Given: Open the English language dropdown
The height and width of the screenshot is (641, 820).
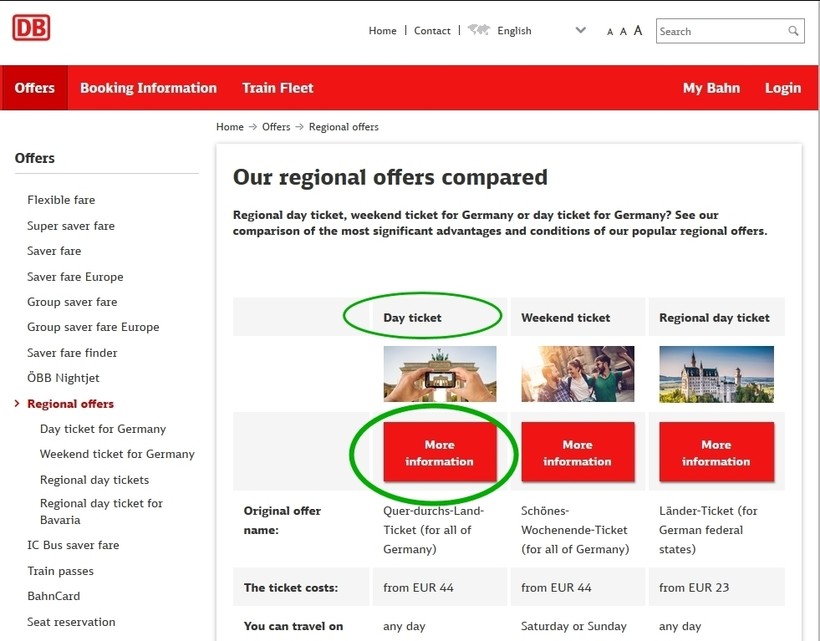Looking at the screenshot, I should point(580,30).
